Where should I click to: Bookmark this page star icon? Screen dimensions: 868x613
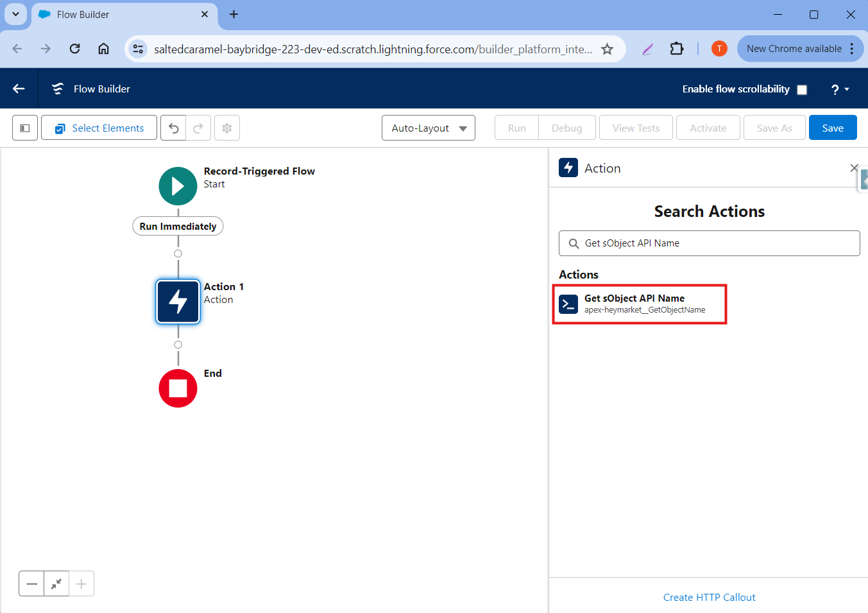(607, 49)
